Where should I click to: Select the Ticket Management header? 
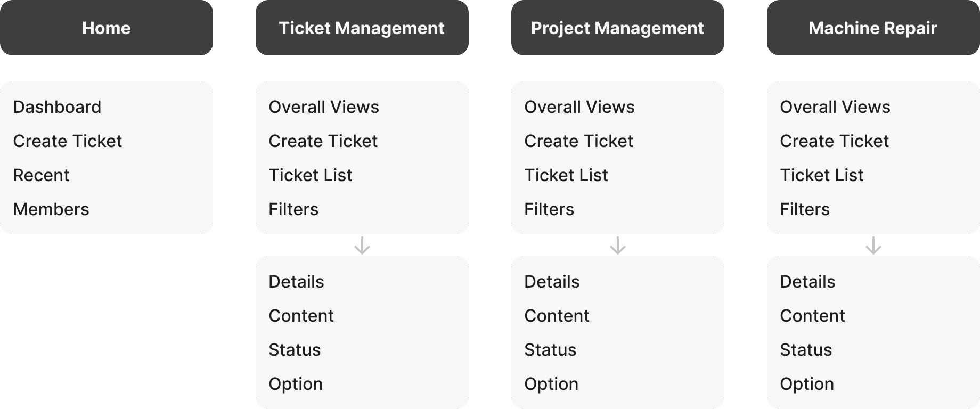click(362, 28)
